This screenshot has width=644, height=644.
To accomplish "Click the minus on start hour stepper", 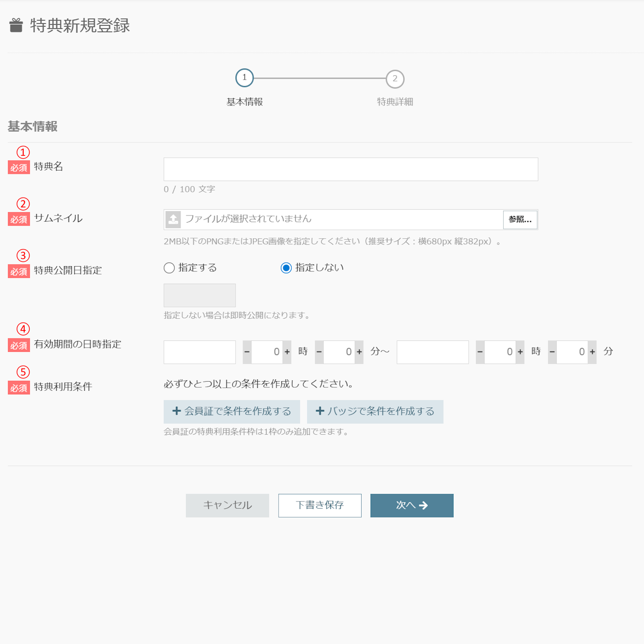I will 247,352.
